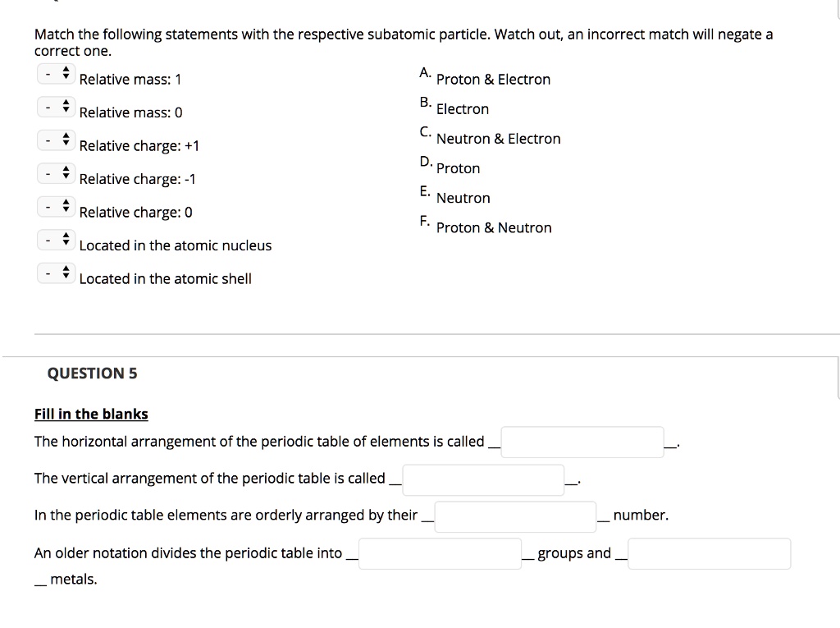Click the blank for the horizontal arrangement answer
Image resolution: width=840 pixels, height=628 pixels.
tap(582, 441)
